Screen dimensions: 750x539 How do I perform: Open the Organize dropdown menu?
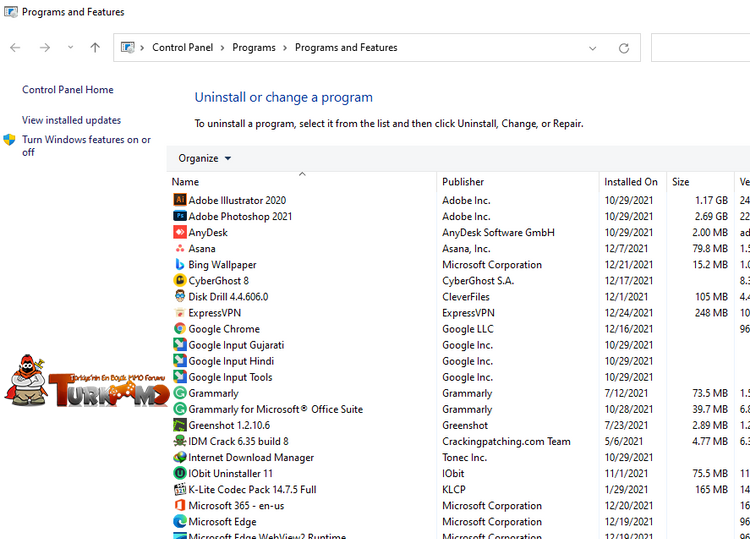point(205,158)
